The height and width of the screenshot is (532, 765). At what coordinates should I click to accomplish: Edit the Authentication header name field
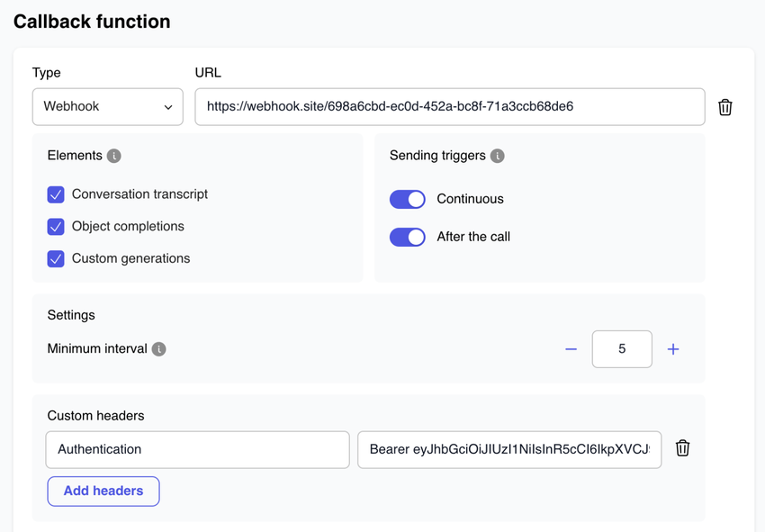point(197,450)
